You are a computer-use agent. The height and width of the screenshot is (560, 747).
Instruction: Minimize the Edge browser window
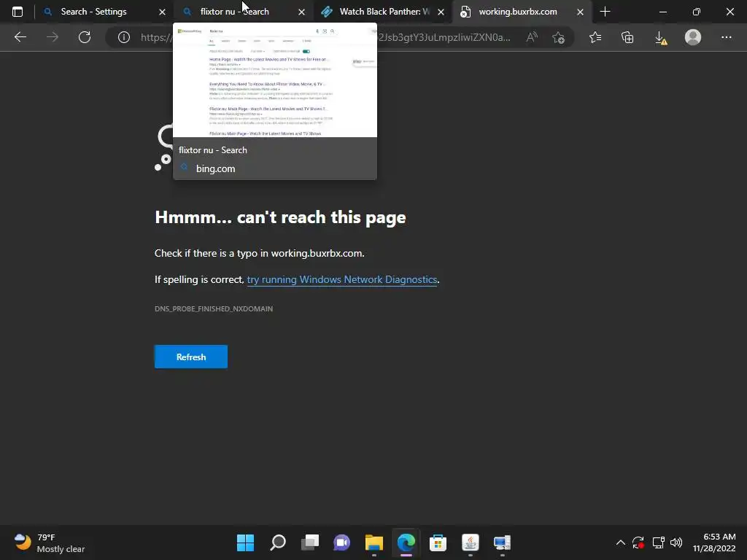click(x=662, y=12)
